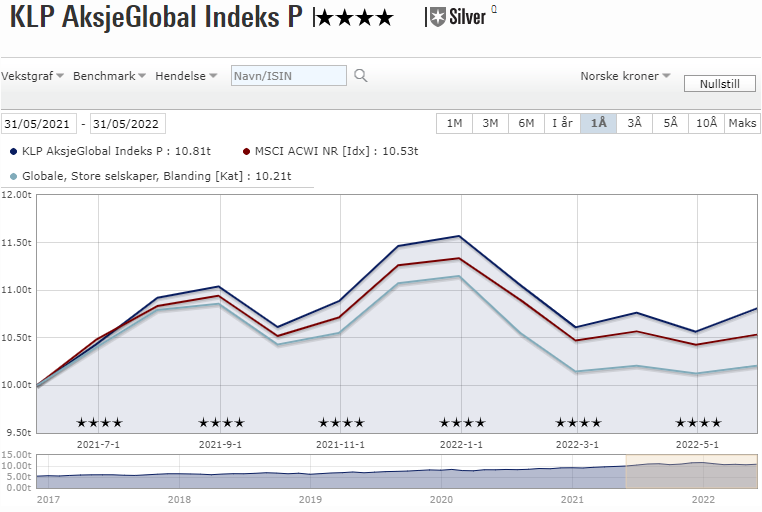Click the 2022-5-1 axis label
Viewport: 762px width, 512px height.
[x=697, y=444]
